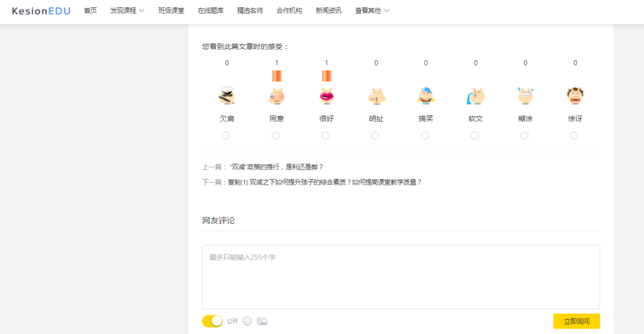The image size is (644, 334).
Task: Expand the 发现课程 dropdown menu
Action: point(127,11)
